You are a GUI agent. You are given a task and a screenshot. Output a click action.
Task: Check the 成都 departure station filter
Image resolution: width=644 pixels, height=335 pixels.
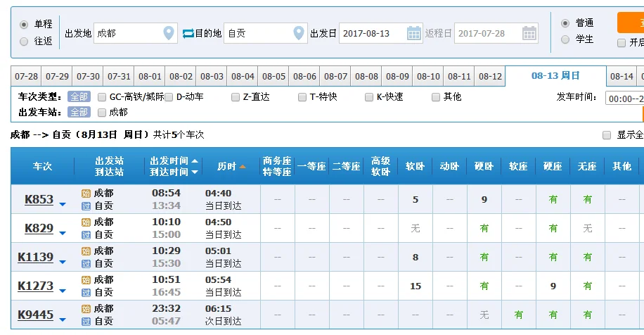coord(102,113)
